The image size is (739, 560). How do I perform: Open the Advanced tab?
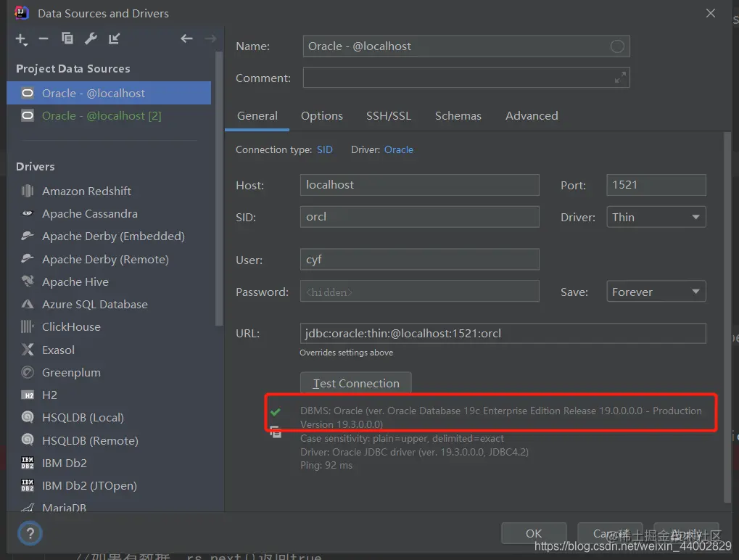click(532, 116)
